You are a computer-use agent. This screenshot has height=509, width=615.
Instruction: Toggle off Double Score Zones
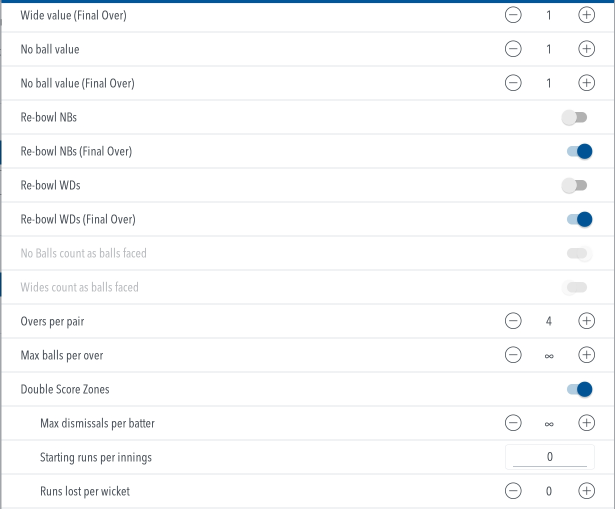pos(579,389)
